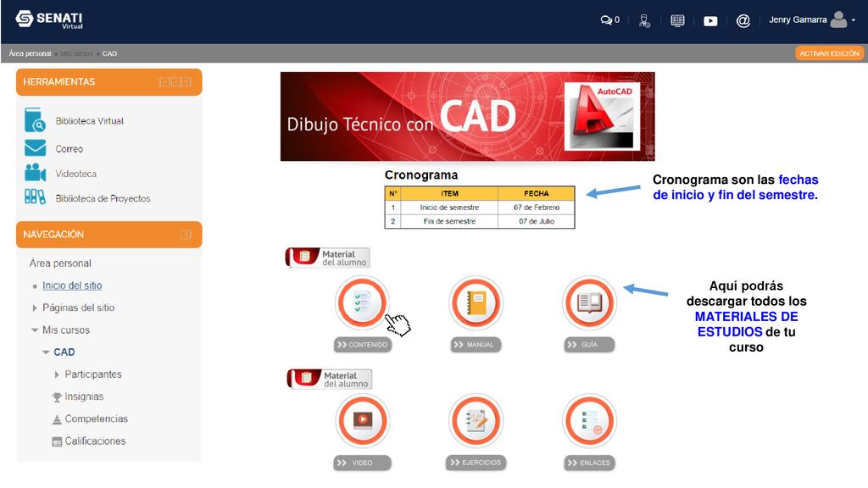Click the 'Fin de semestre' table cell
The image size is (868, 488).
449,221
